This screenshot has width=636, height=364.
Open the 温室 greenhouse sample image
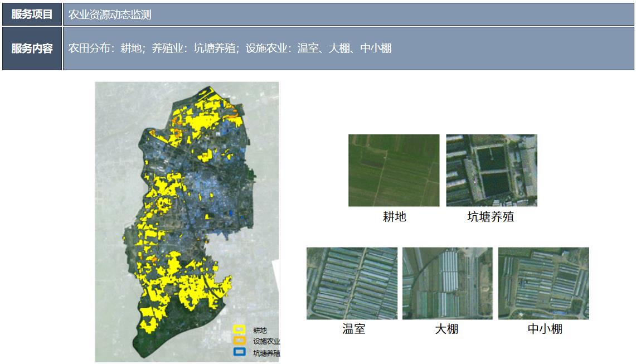tap(352, 283)
